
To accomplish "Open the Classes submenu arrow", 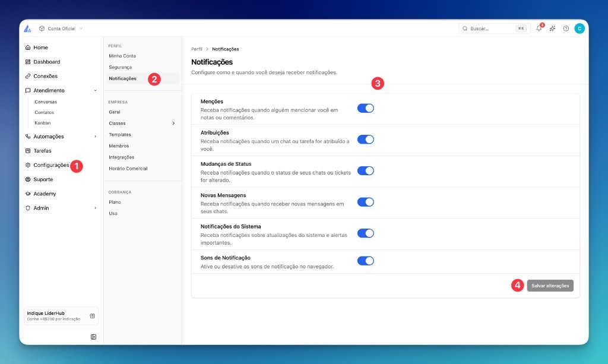I will [174, 123].
